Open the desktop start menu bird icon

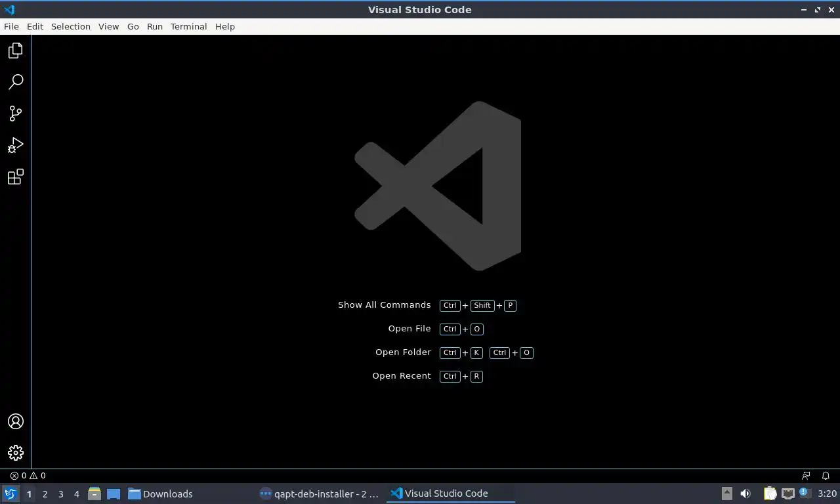(x=10, y=493)
